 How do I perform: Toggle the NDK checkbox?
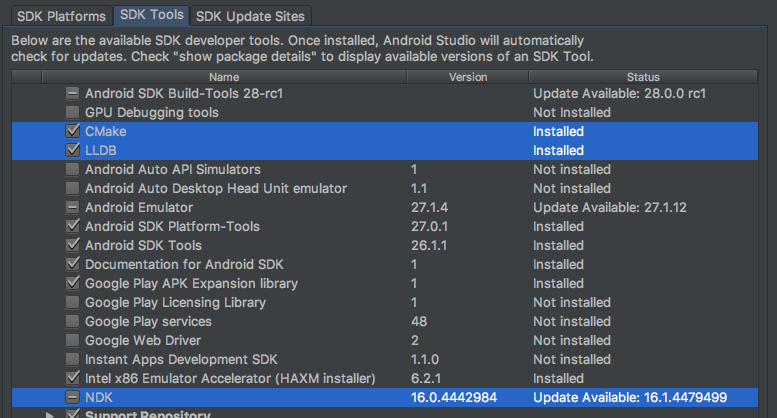72,398
